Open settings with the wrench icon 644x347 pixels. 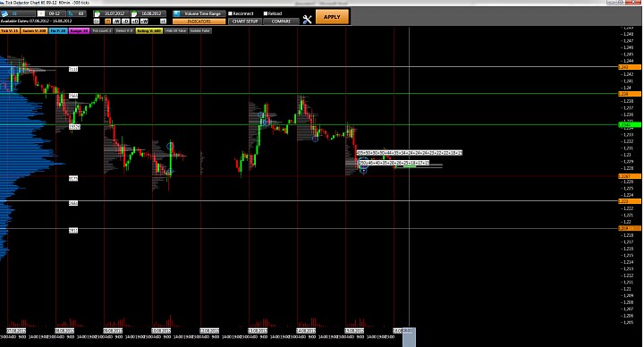point(307,19)
